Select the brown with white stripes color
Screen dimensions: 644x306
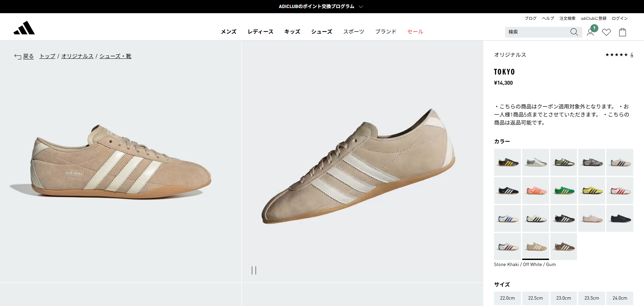(563, 247)
